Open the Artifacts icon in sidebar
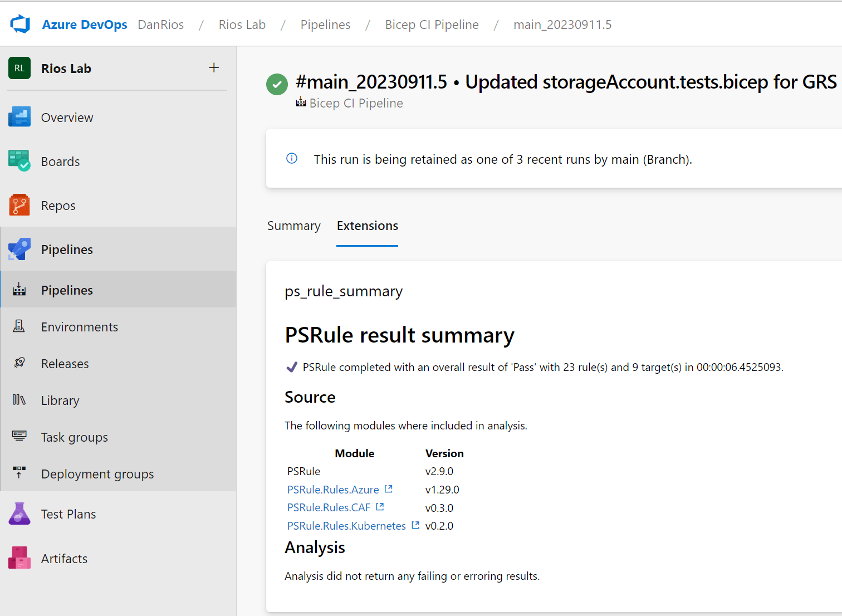 (19, 558)
